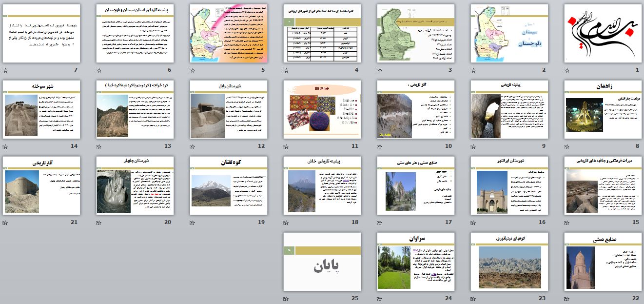Click the slide number label "1"

coord(637,70)
